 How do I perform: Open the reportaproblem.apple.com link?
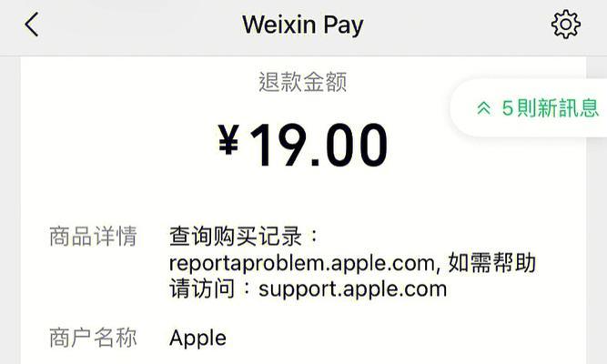click(x=302, y=264)
